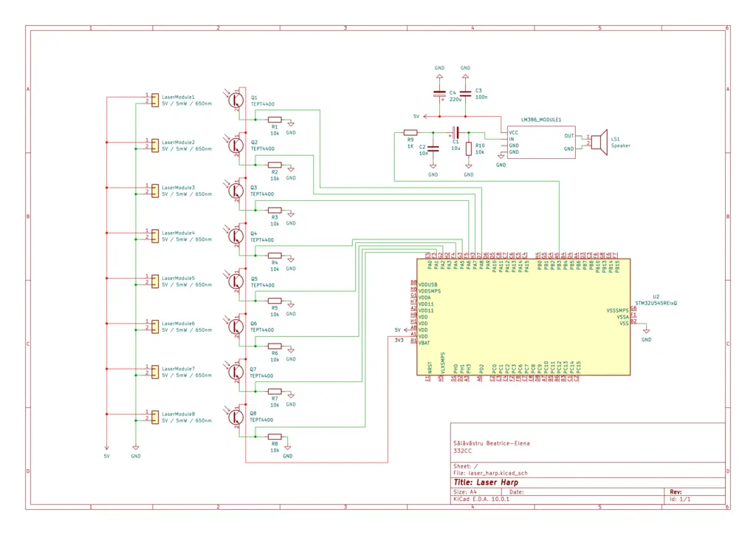Click the OUT pin label on LM386 module
756x535 pixels.
point(569,136)
